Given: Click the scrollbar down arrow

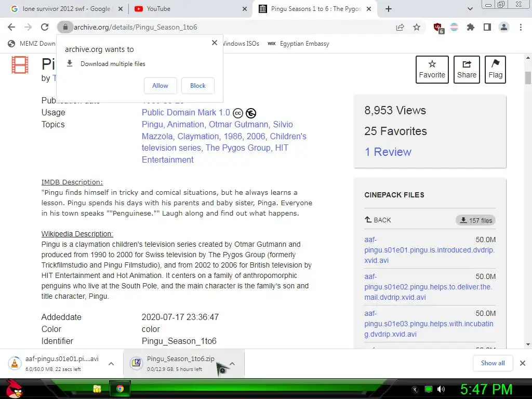Looking at the screenshot, I should click(x=528, y=345).
